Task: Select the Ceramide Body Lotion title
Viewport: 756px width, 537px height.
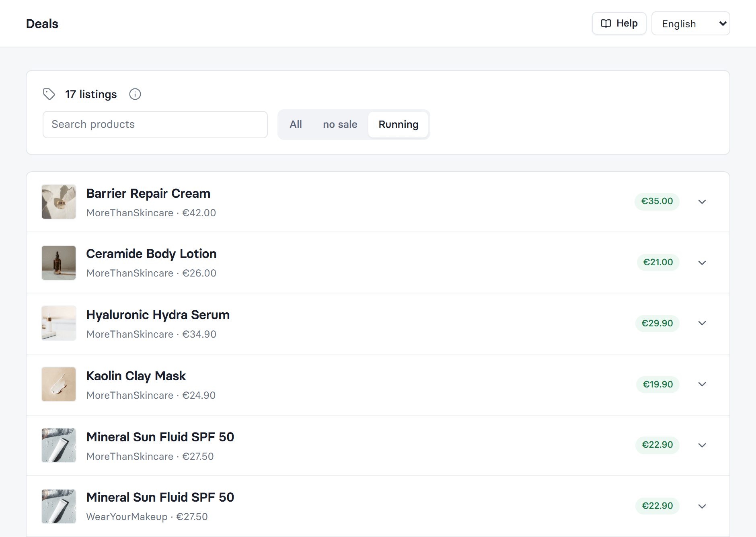Action: [152, 254]
